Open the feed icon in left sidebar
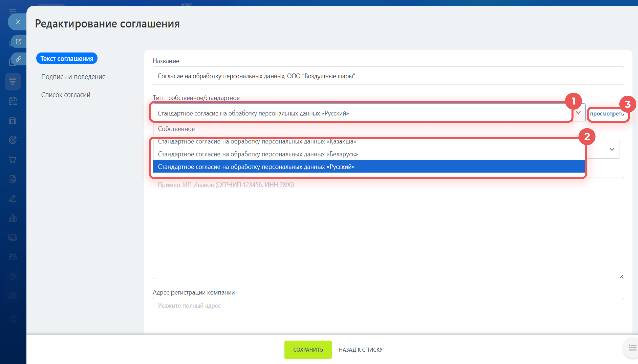This screenshot has height=364, width=638. pyautogui.click(x=13, y=81)
